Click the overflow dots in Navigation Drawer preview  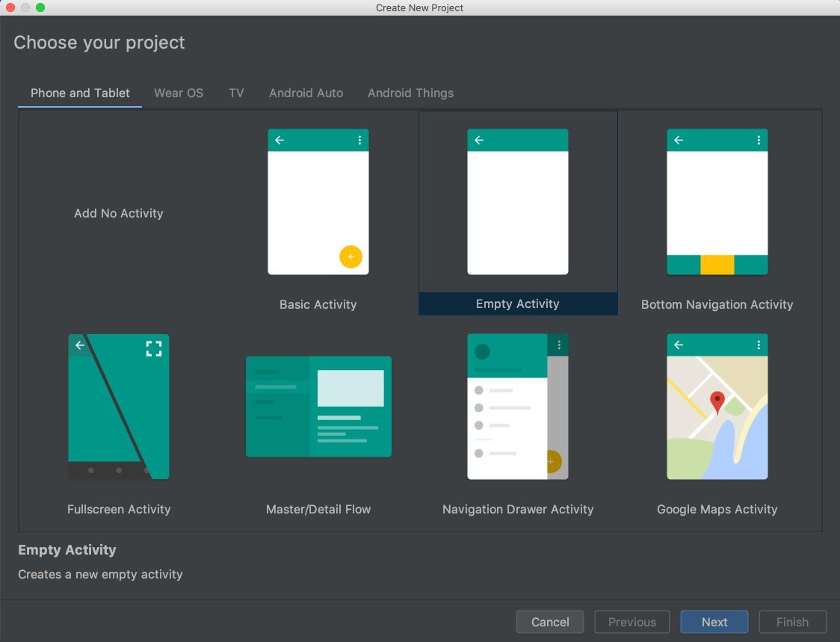coord(559,345)
